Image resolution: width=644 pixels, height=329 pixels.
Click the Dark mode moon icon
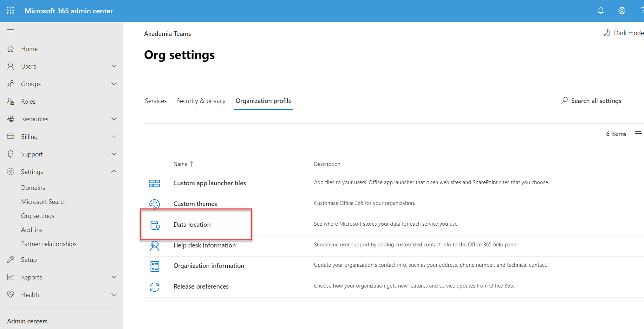[x=607, y=33]
